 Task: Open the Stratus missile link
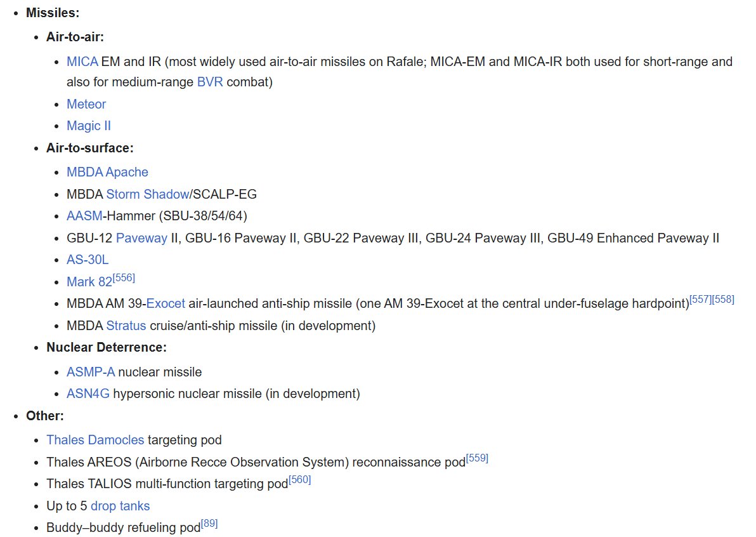click(x=126, y=326)
